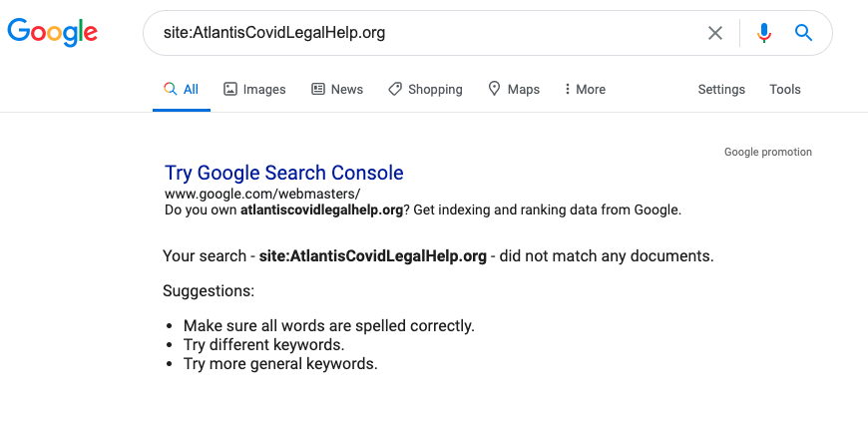Open the Try Google Search Console link
The image size is (868, 424).
(x=284, y=173)
